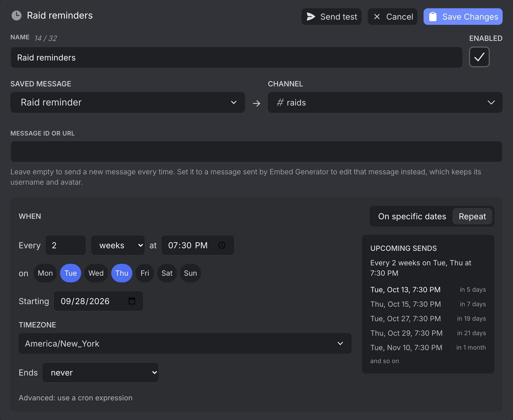Click the arrow between message and channel
The image size is (513, 420).
click(x=256, y=103)
